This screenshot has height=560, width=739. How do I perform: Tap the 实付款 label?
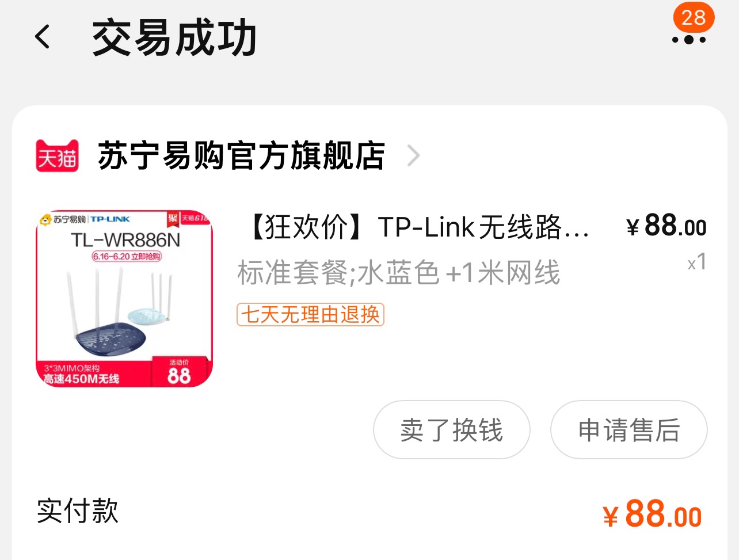pos(78,511)
